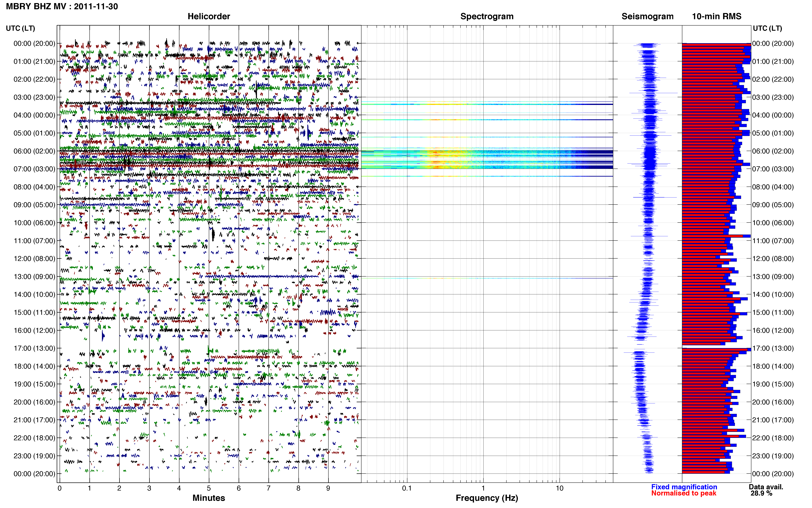Click the data gap in RMS bars near 17:00
Screen dimensions: 812x508
716,346
